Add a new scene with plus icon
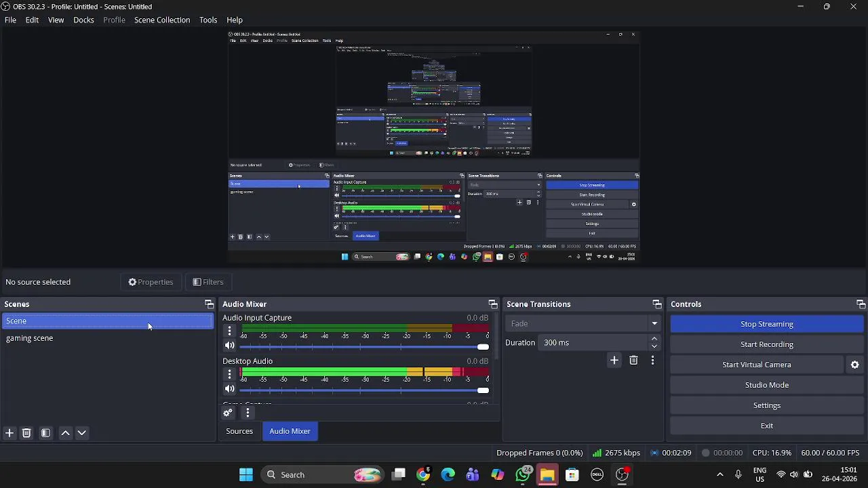 tap(9, 433)
